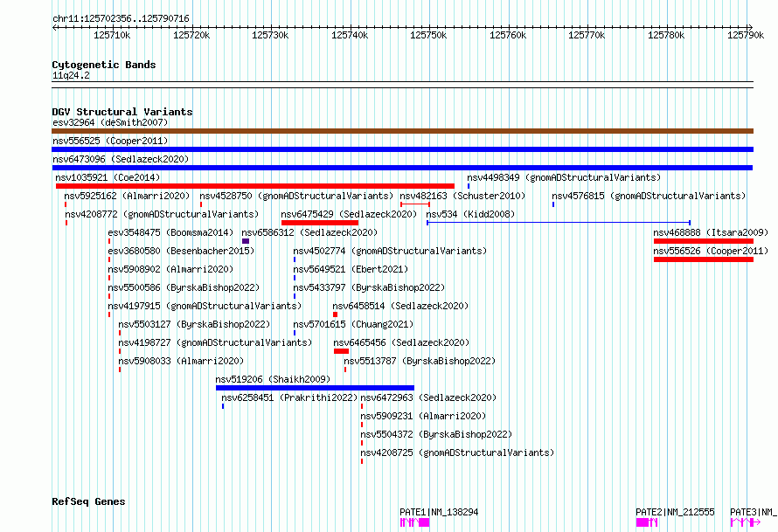Open nsv6472963 (Sedlazeck2020) variant
Viewport: 778px width, 532px height.
click(428, 397)
